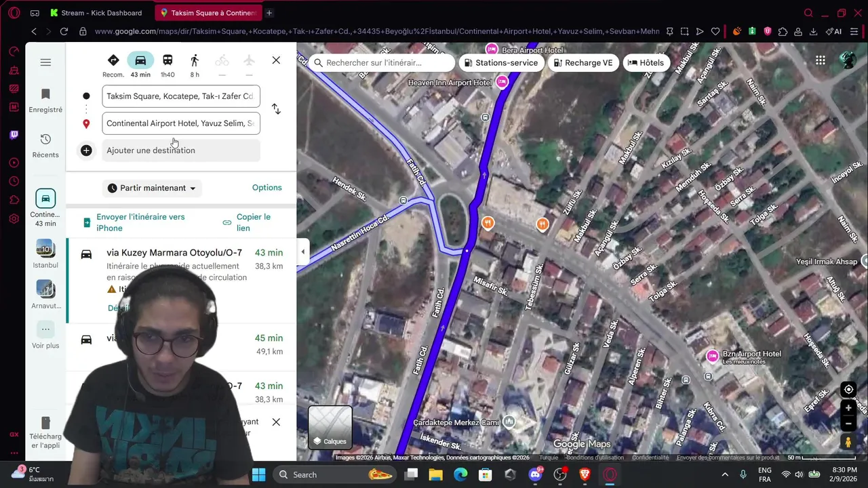The height and width of the screenshot is (488, 868).
Task: Filter by Stations-service along route
Action: [x=503, y=63]
